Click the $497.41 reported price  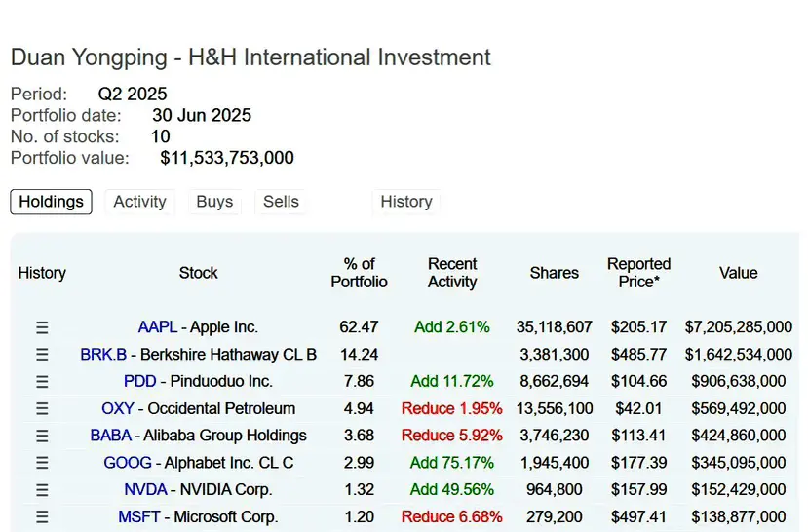click(638, 516)
